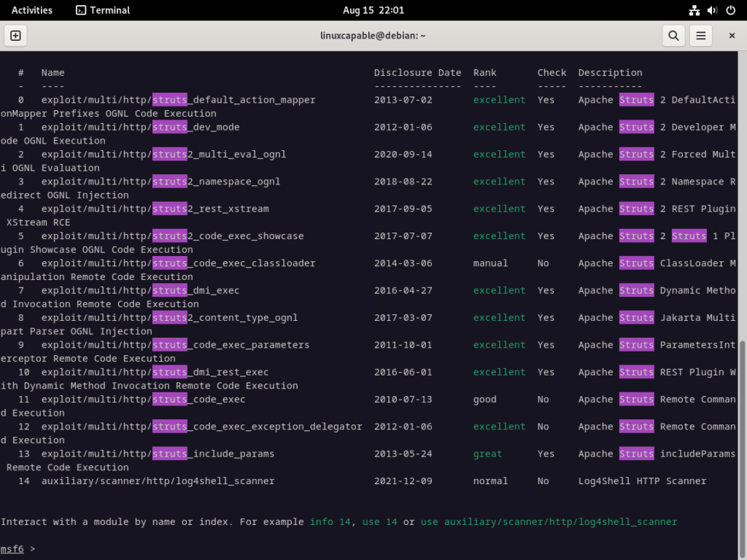
Task: Click the Disclosure Date column header
Action: click(x=417, y=72)
